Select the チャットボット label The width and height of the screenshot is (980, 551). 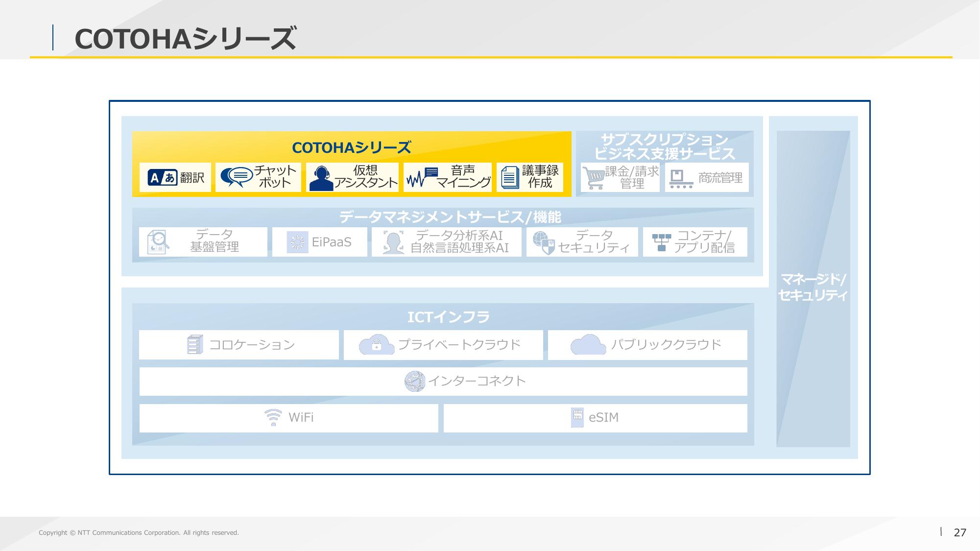(275, 177)
